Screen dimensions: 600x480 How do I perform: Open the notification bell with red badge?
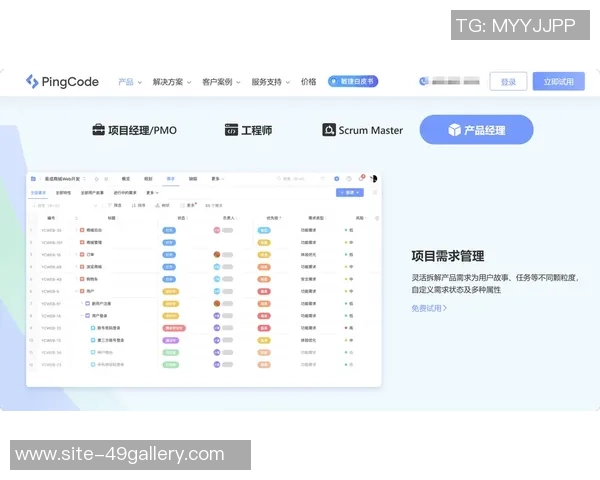click(362, 178)
